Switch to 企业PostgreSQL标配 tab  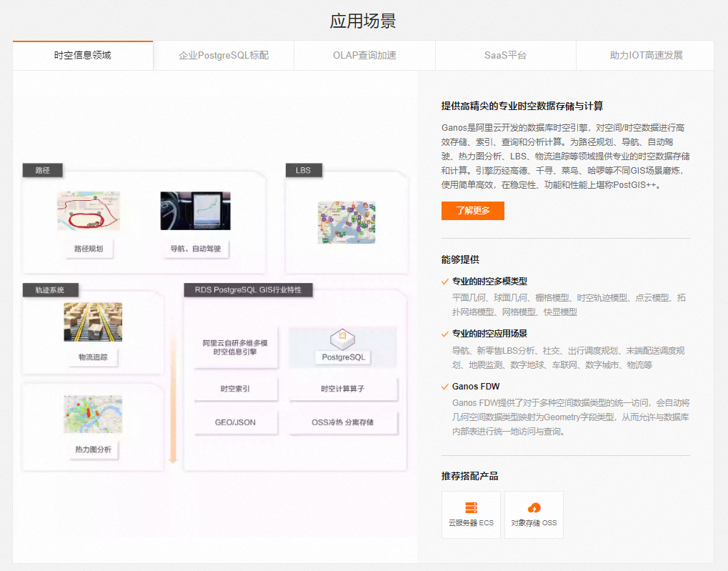coord(224,55)
